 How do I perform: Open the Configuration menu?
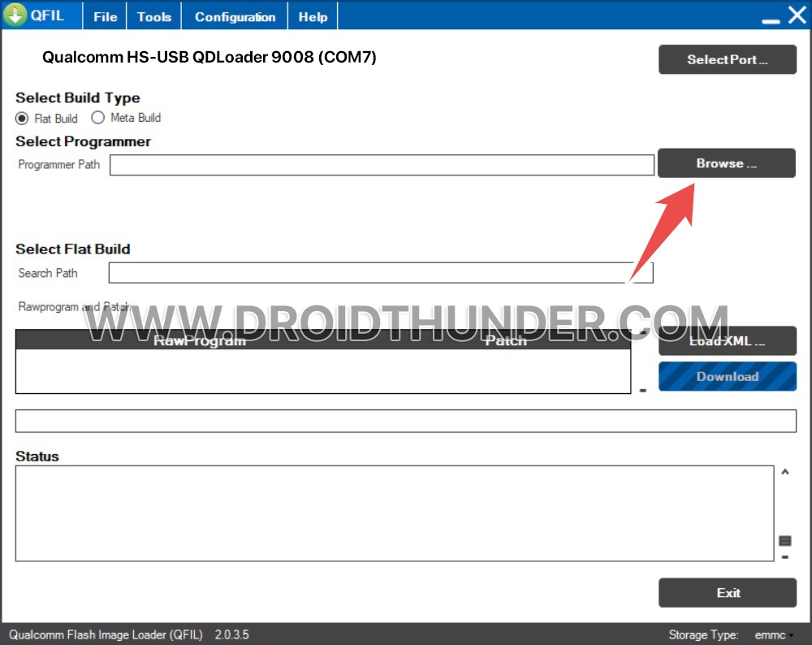(x=234, y=15)
